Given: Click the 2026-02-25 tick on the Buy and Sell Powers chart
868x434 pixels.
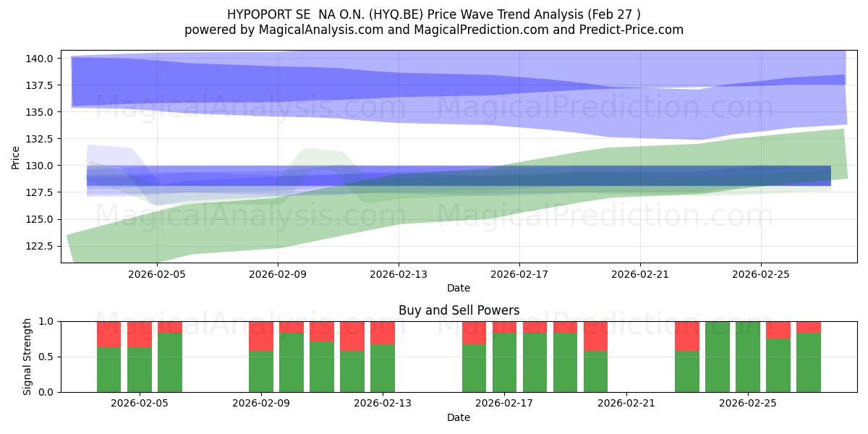Looking at the screenshot, I should (748, 404).
